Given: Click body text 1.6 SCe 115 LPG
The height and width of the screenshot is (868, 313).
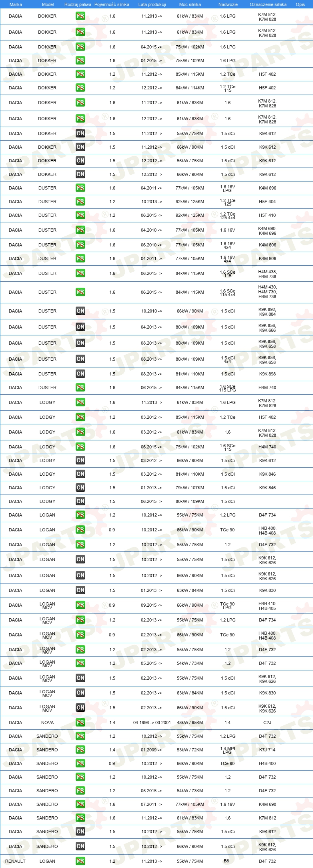Looking at the screenshot, I should 227,388.
